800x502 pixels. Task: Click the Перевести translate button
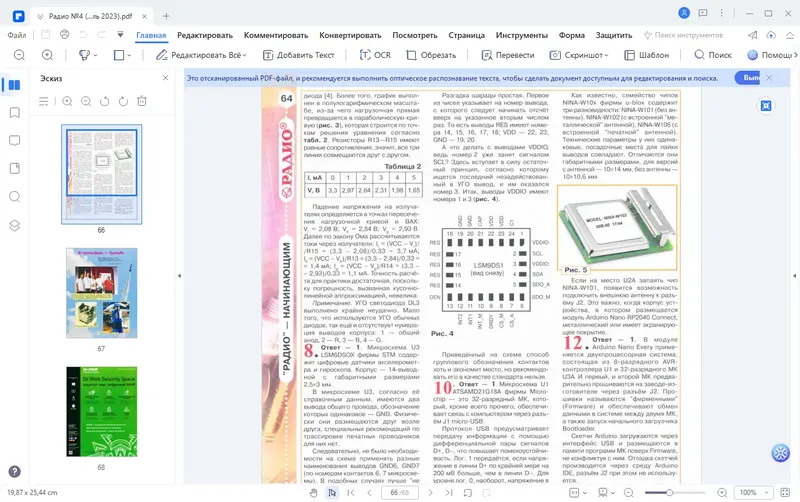pos(508,55)
